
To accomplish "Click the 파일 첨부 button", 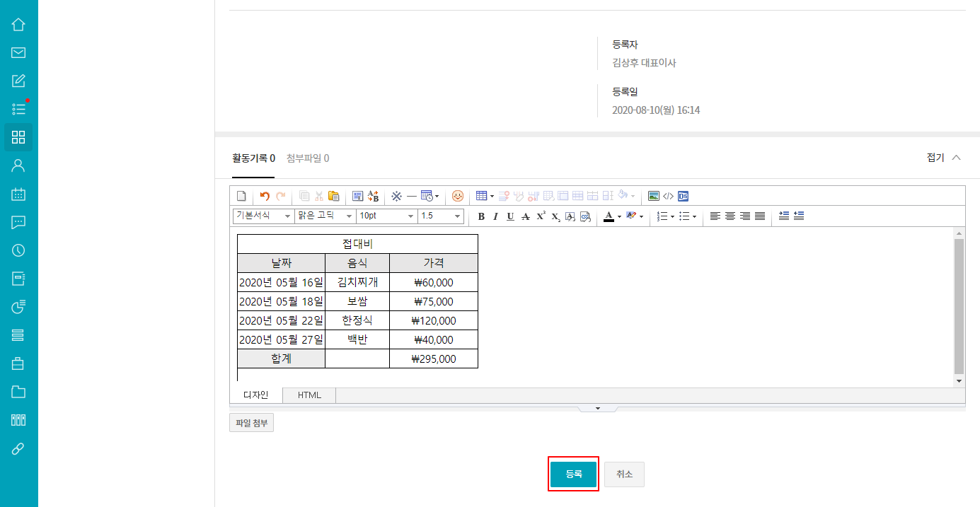I will (x=251, y=423).
